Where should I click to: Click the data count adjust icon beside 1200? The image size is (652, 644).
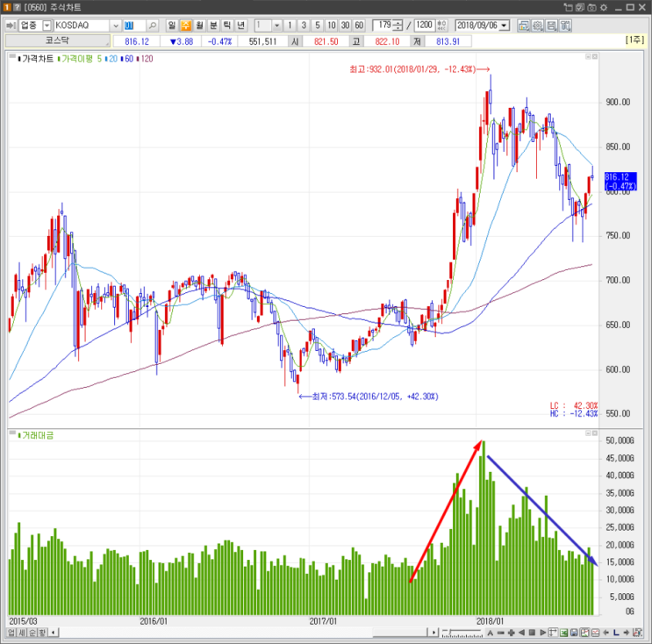point(441,25)
